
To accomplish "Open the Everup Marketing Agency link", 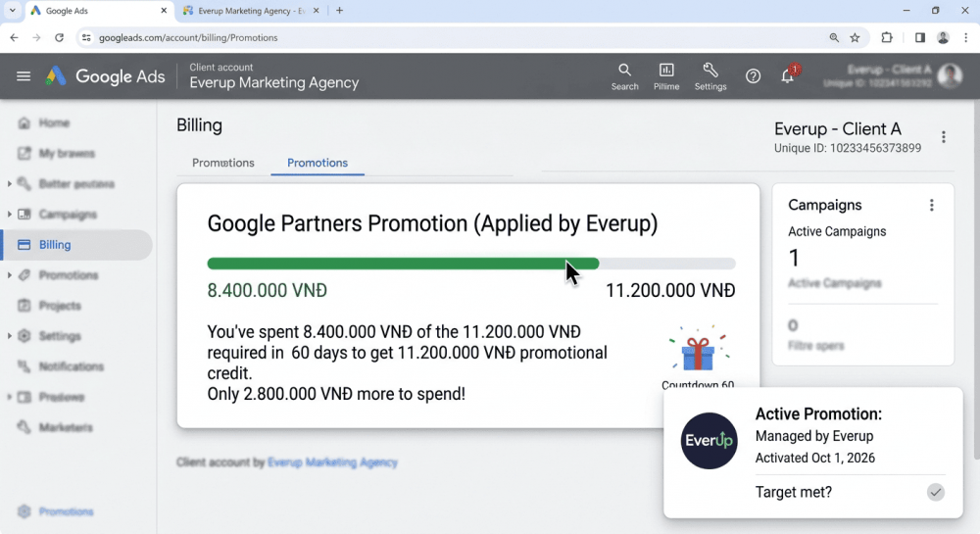I will click(332, 462).
